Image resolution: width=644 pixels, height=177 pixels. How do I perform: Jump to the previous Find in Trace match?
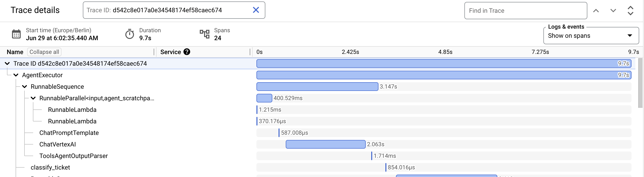point(596,11)
